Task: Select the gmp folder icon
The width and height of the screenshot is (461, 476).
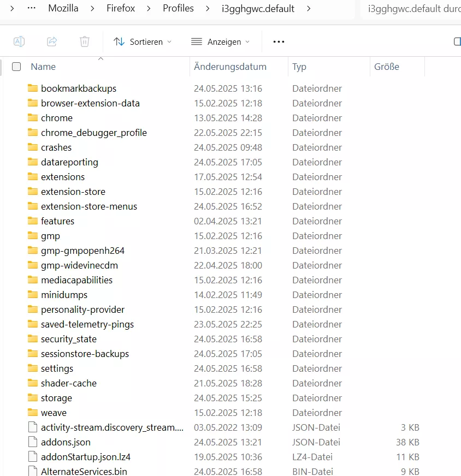Action: [32, 236]
